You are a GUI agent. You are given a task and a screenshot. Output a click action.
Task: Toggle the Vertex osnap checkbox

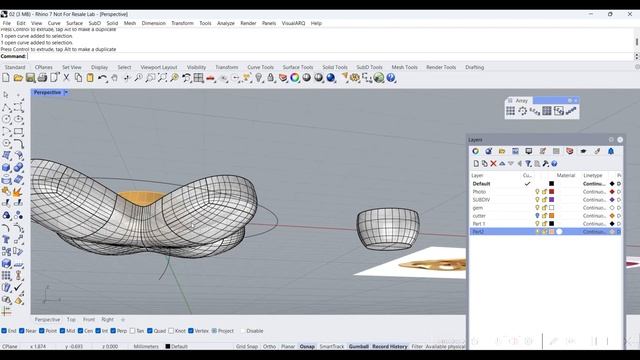point(191,331)
